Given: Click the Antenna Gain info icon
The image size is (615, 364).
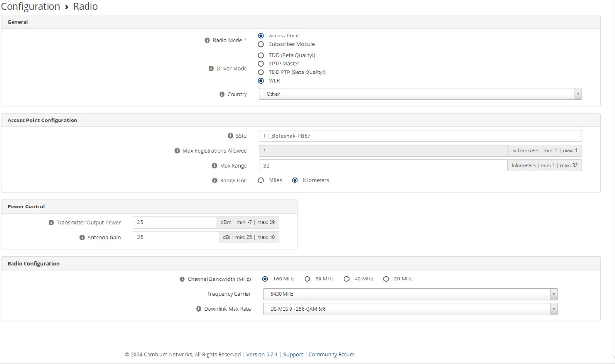Looking at the screenshot, I should 82,238.
